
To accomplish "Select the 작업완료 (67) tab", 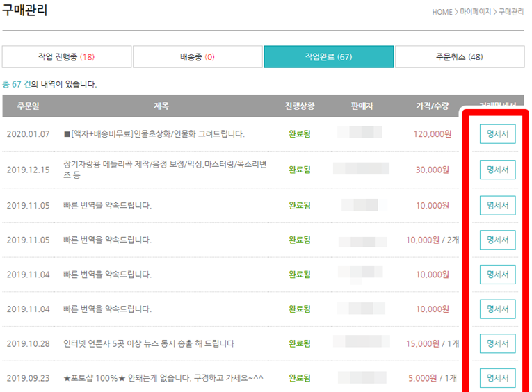I will (x=328, y=57).
